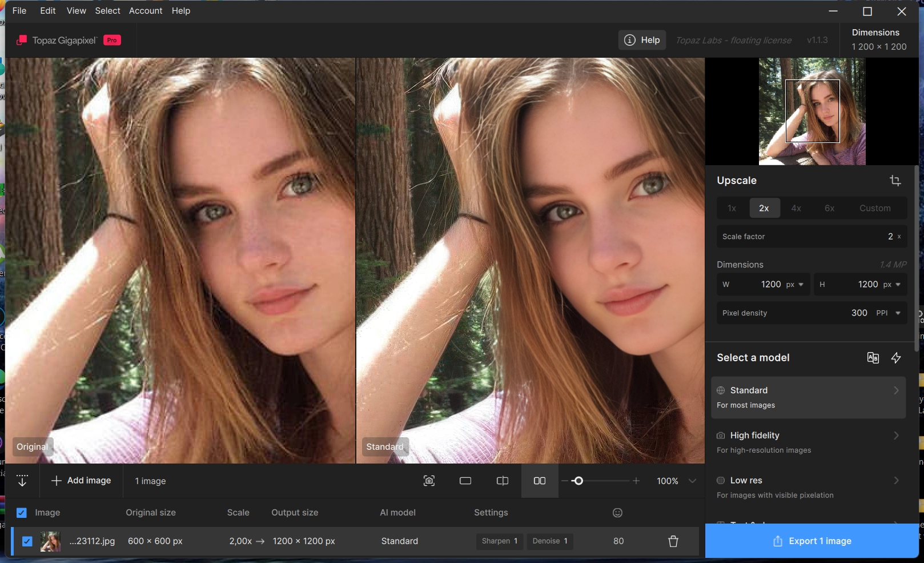This screenshot has height=563, width=924.
Task: Open the Account menu
Action: 146,11
